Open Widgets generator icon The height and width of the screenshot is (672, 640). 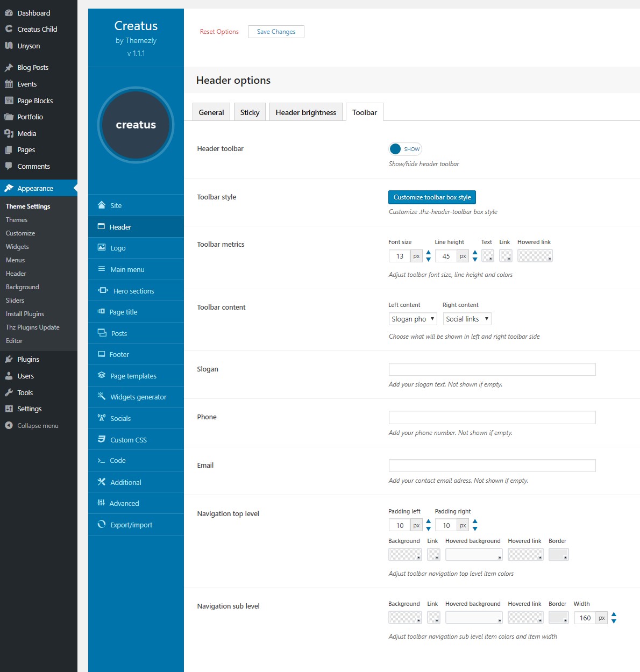click(102, 397)
